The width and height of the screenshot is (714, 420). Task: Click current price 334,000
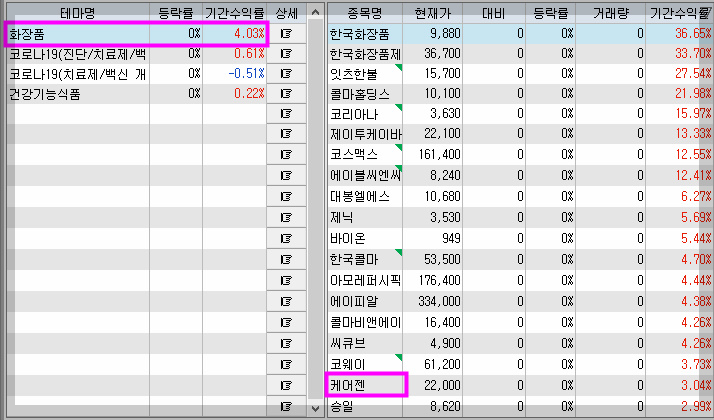(x=439, y=301)
